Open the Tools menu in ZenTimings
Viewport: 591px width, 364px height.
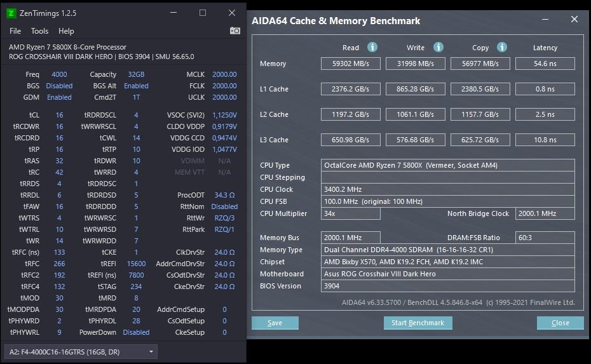coord(39,31)
